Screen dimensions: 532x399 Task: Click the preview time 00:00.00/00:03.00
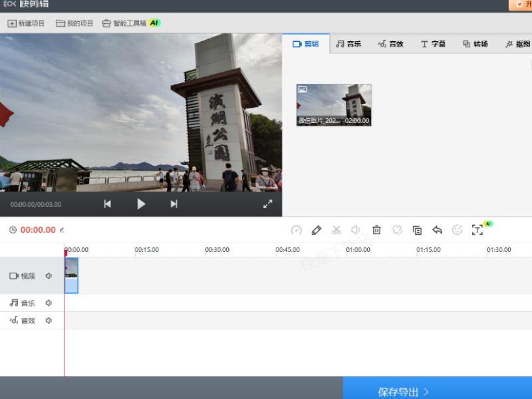click(36, 205)
